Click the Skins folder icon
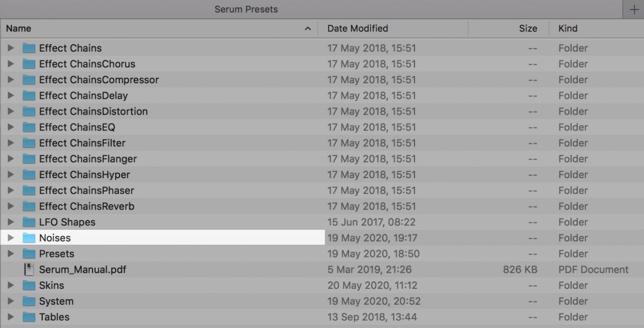 click(29, 285)
